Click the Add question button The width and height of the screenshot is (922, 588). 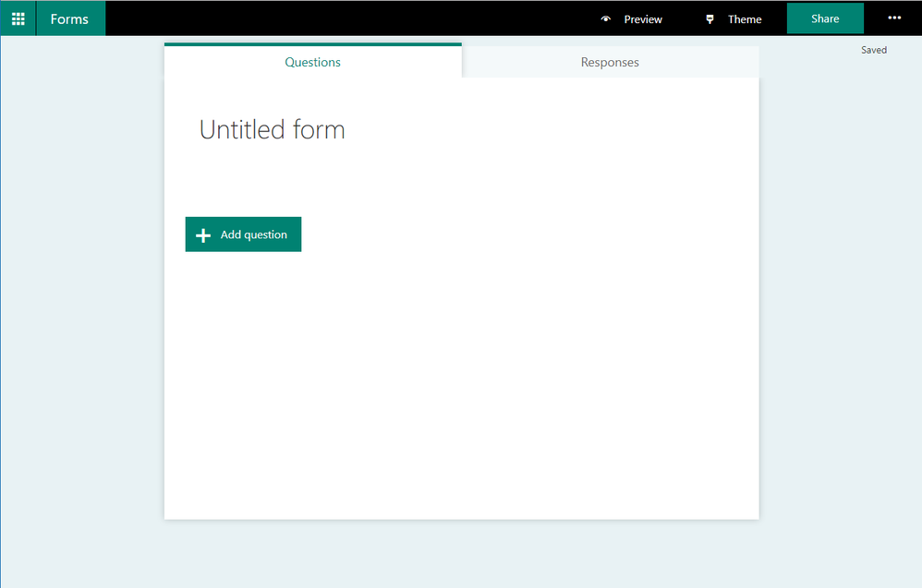tap(244, 234)
